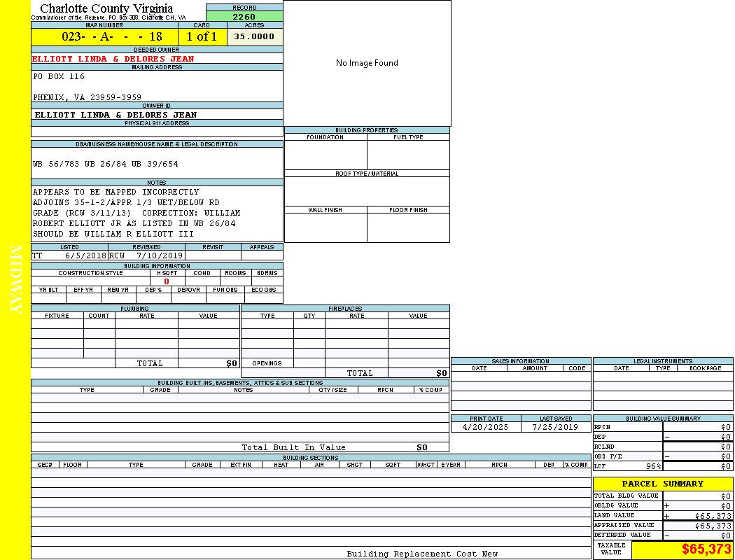Image resolution: width=735 pixels, height=560 pixels.
Task: Click the yellow Parcel Summary header
Action: (x=662, y=484)
